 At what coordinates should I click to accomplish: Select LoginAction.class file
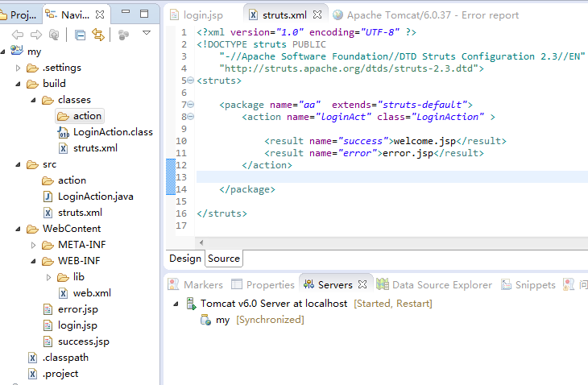click(105, 132)
